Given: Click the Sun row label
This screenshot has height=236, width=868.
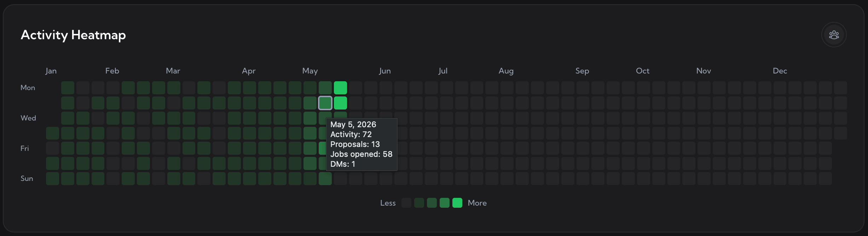Looking at the screenshot, I should point(27,178).
